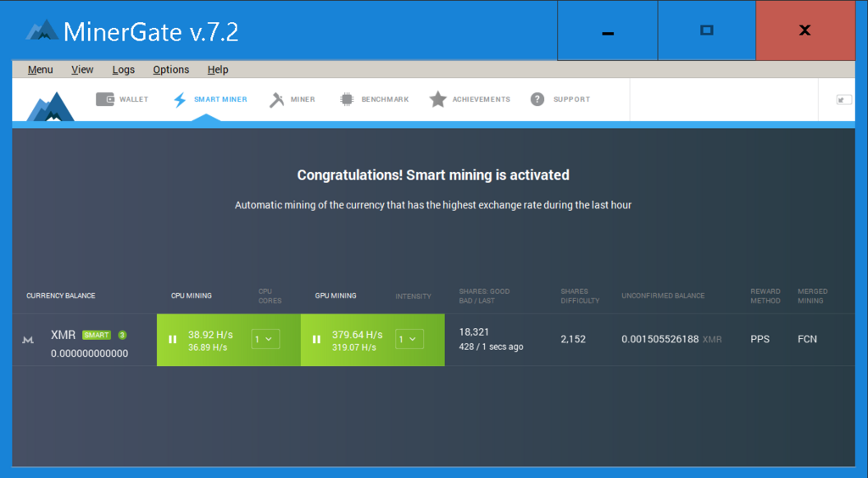Pause CPU mining

[173, 339]
